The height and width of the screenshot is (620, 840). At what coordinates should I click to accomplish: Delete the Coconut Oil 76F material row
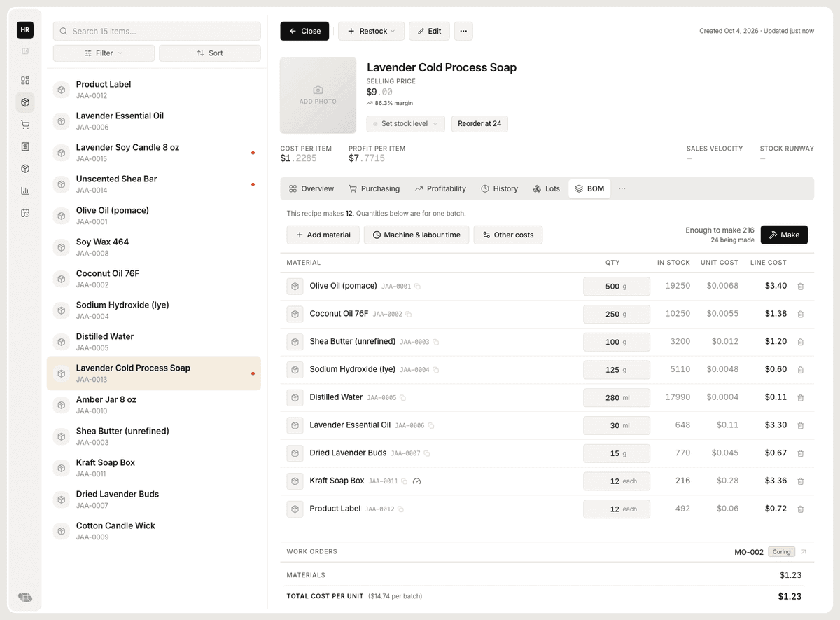pos(800,315)
